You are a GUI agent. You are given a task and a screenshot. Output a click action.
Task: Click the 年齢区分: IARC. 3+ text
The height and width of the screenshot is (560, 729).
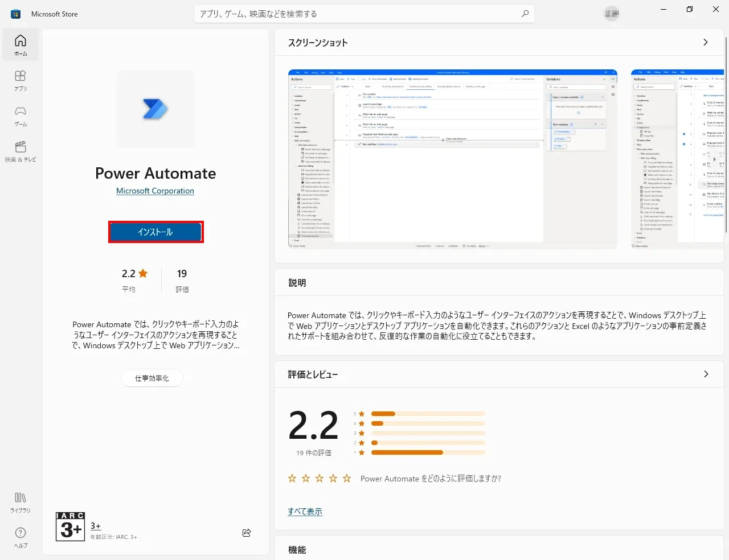pos(113,537)
